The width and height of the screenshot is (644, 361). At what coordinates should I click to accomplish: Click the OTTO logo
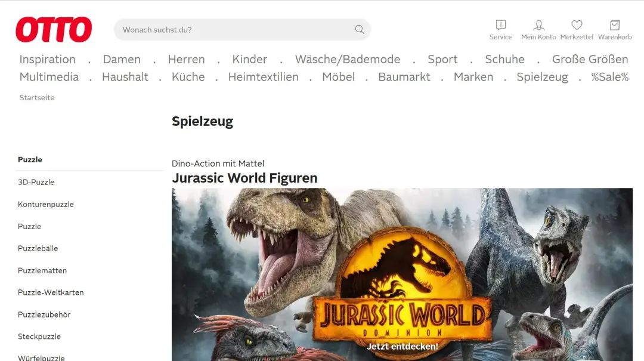click(x=54, y=30)
